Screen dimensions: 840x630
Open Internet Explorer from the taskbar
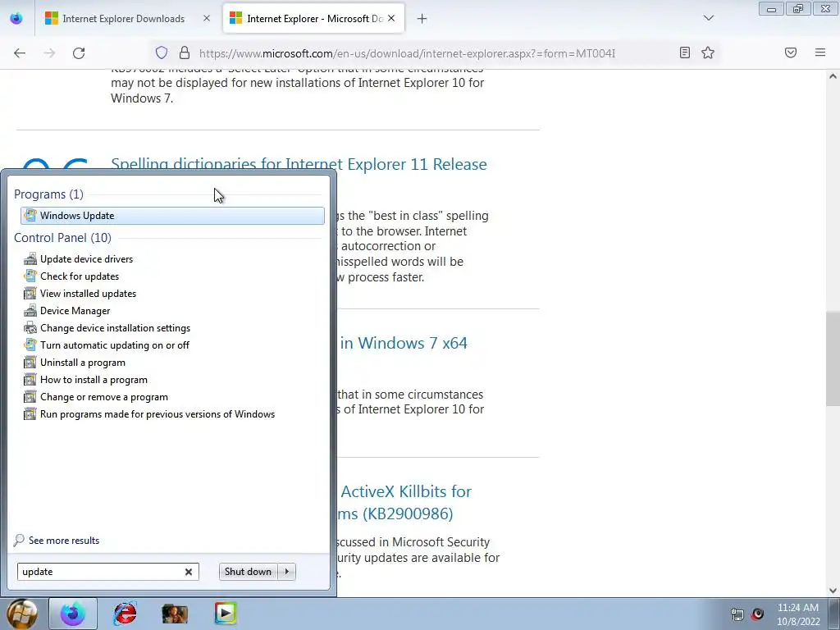coord(125,614)
